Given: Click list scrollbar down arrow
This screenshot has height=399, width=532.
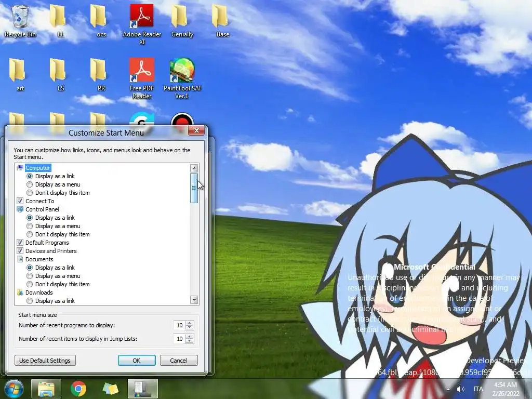Looking at the screenshot, I should (x=194, y=300).
